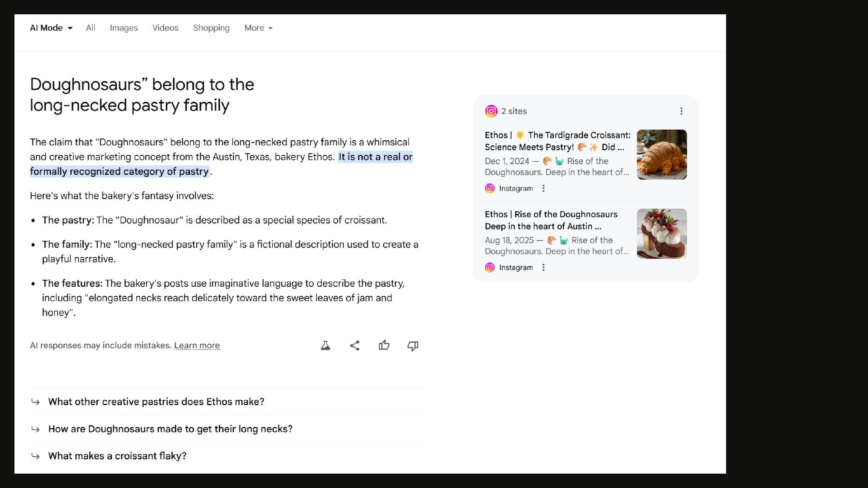868x488 pixels.
Task: Expand the More search options menu
Action: [x=258, y=28]
